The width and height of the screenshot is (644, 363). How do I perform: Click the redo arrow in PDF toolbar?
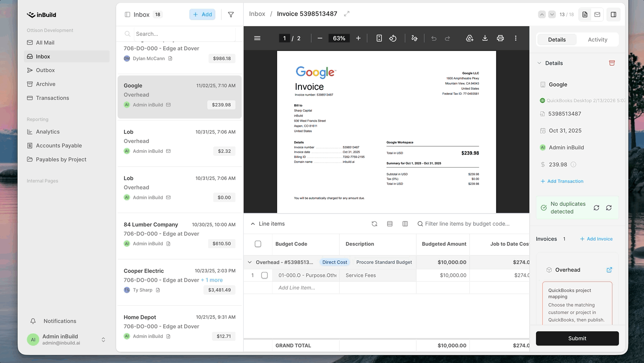(447, 38)
